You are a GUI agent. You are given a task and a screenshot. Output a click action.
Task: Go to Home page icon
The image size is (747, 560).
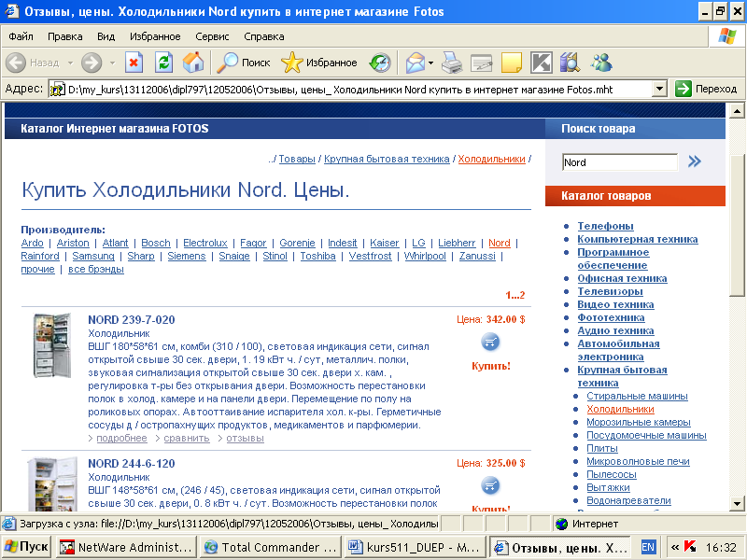coord(193,63)
